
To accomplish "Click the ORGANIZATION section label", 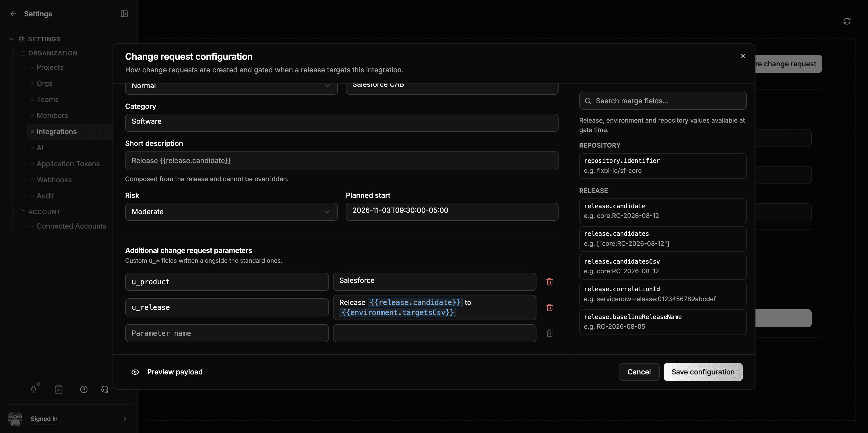I will tap(53, 53).
